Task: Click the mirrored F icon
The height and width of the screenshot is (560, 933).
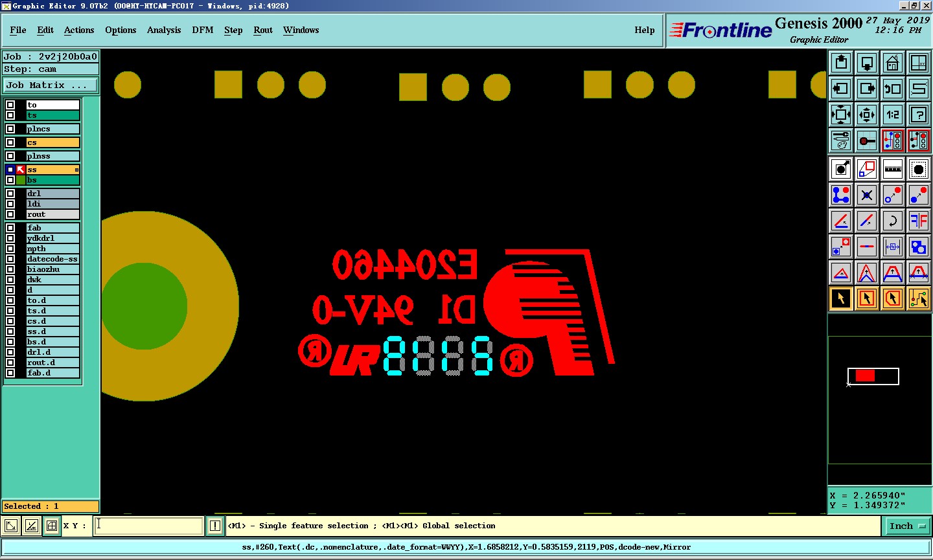Action: point(919,221)
